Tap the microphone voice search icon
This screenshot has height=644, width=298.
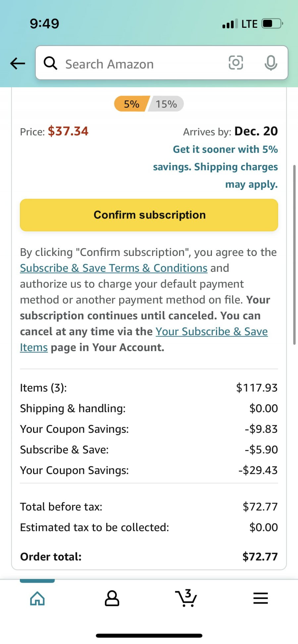[271, 63]
